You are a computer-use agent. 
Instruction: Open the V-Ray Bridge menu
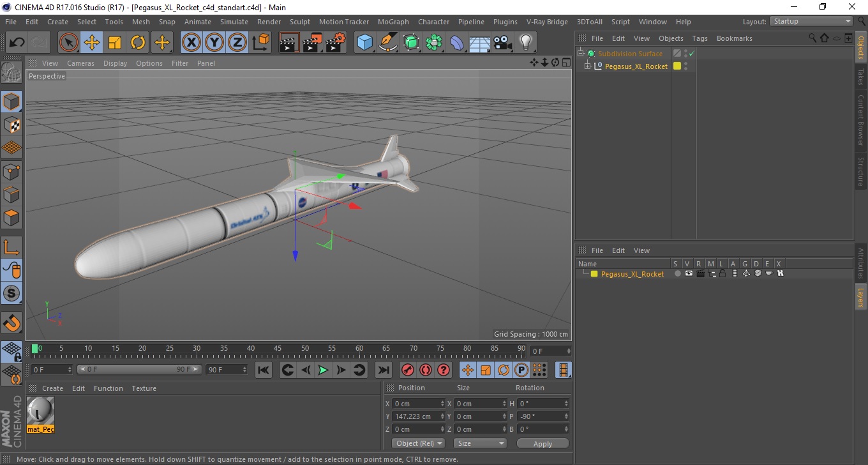point(547,22)
